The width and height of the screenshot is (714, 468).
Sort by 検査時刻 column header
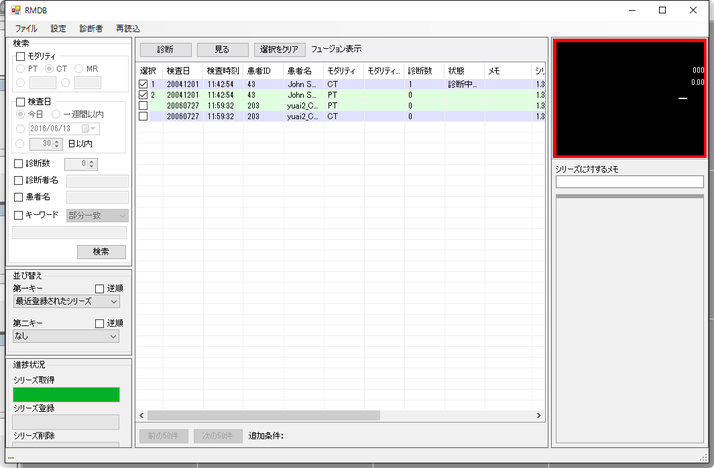(x=223, y=71)
